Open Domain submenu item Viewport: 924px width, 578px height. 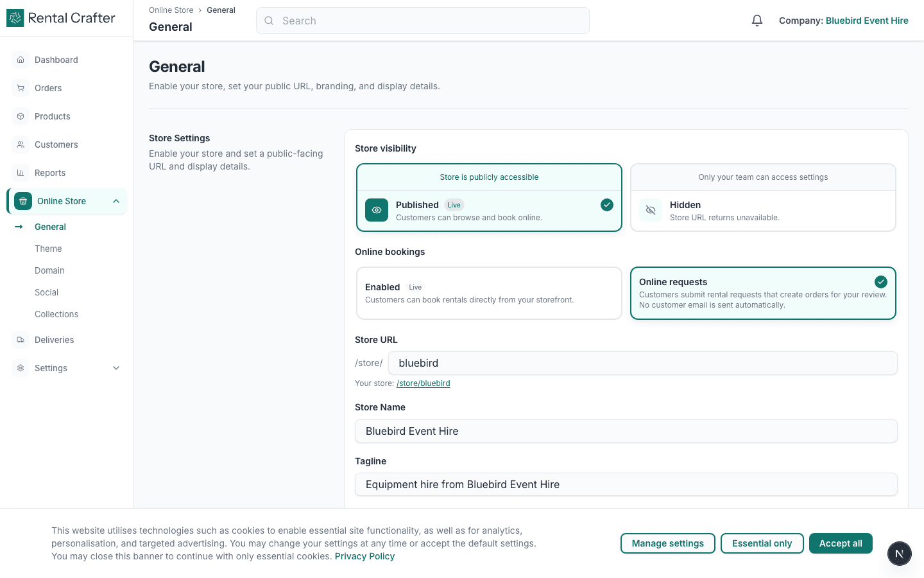pos(49,270)
